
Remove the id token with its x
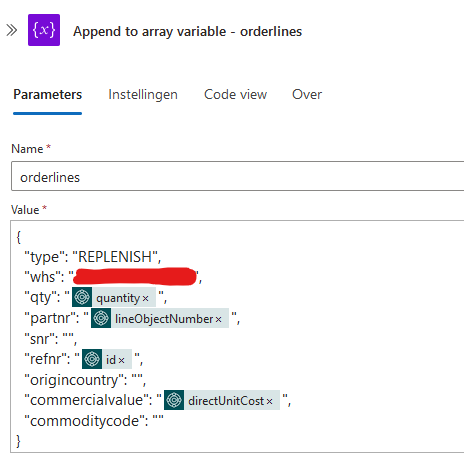click(122, 361)
